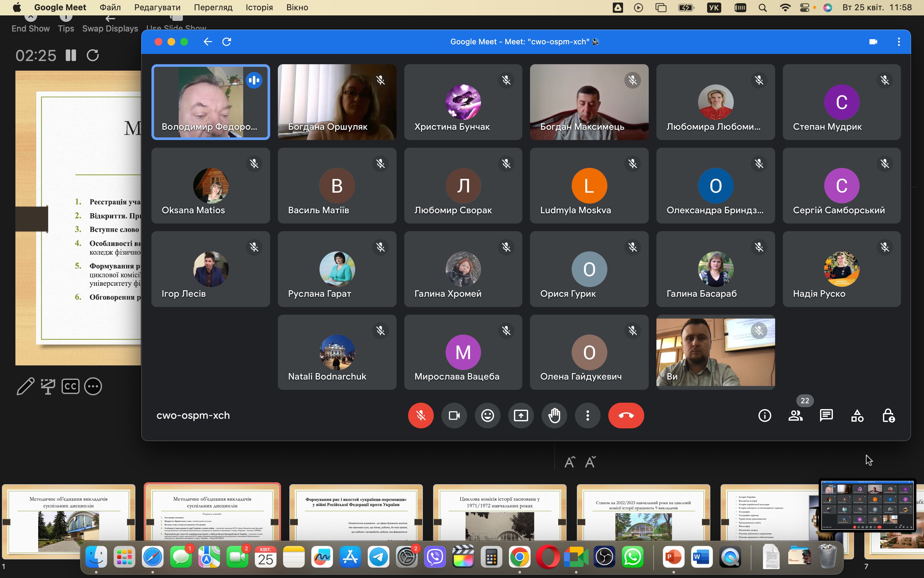Image resolution: width=924 pixels, height=578 pixels.
Task: Click End Show in presenter view
Action: [30, 24]
